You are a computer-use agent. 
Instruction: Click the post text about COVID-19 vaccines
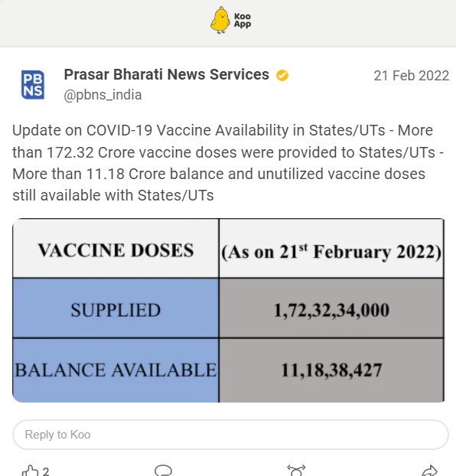click(x=228, y=163)
